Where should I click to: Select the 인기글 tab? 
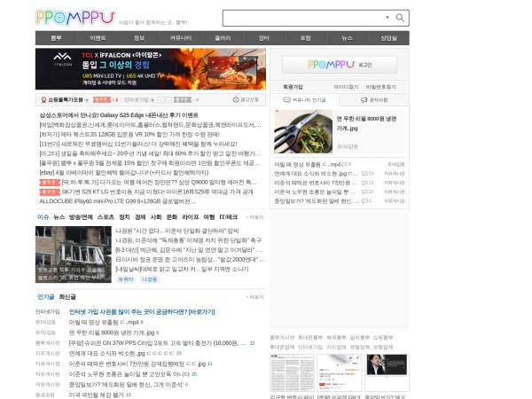click(46, 297)
